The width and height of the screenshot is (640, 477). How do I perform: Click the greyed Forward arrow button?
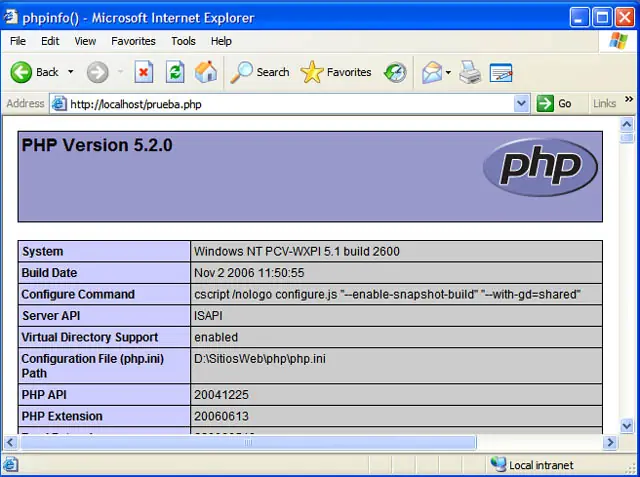coord(98,73)
